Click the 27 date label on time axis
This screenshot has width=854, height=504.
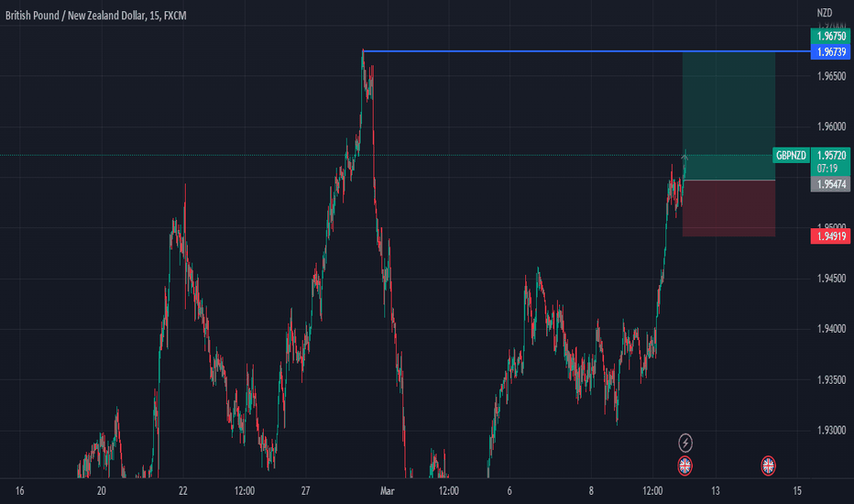305,491
